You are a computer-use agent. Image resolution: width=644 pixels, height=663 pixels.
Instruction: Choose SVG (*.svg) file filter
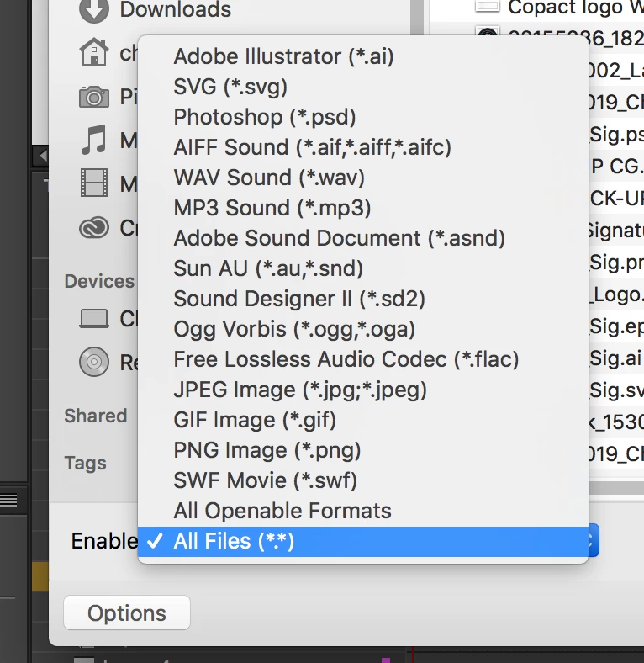tap(363, 88)
